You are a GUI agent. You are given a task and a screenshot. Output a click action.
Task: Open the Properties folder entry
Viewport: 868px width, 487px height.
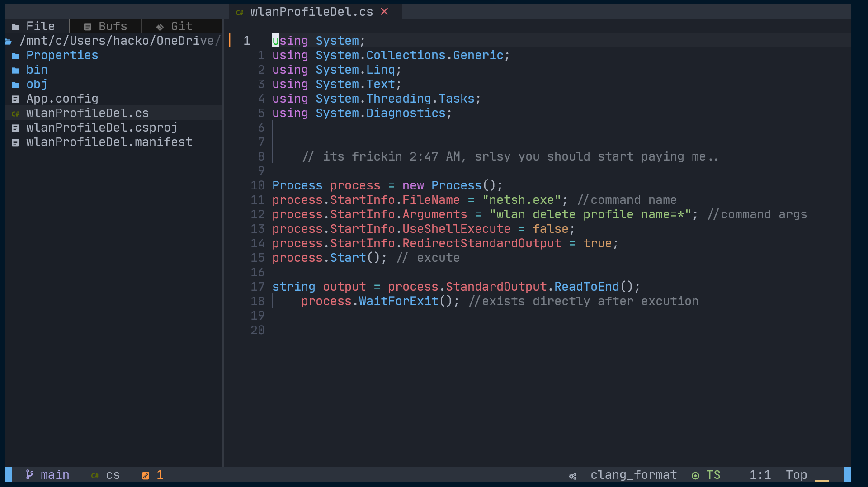coord(62,55)
